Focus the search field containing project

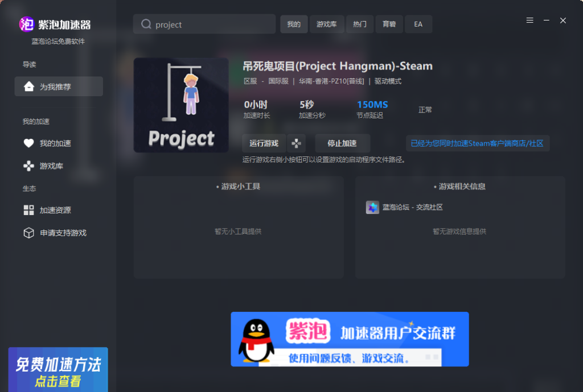pyautogui.click(x=204, y=24)
